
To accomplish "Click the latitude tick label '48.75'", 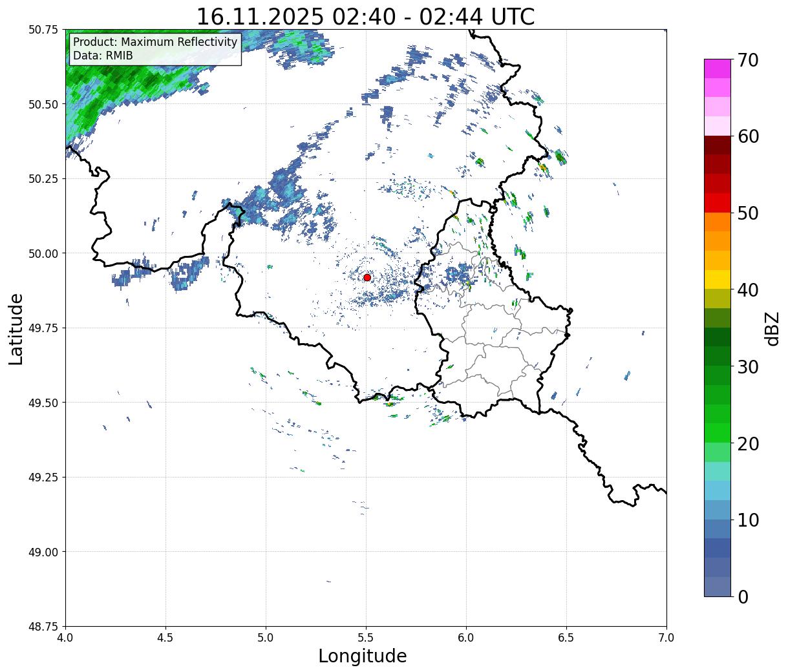I will [43, 627].
